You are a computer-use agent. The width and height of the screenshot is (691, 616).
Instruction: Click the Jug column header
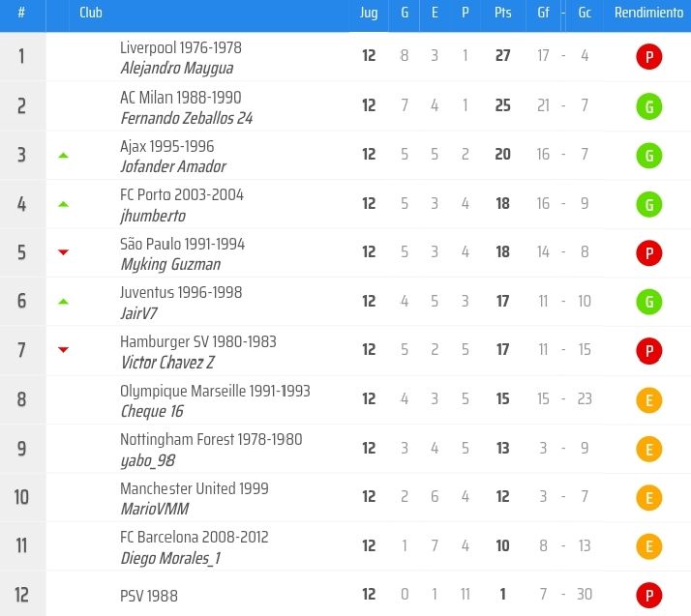pos(369,14)
